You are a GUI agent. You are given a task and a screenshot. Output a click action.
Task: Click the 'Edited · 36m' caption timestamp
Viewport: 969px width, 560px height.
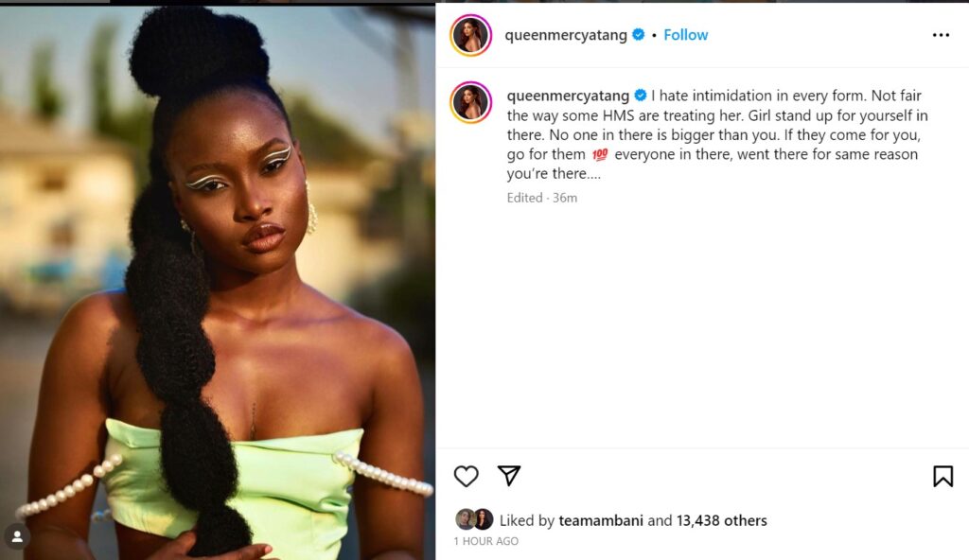(541, 198)
